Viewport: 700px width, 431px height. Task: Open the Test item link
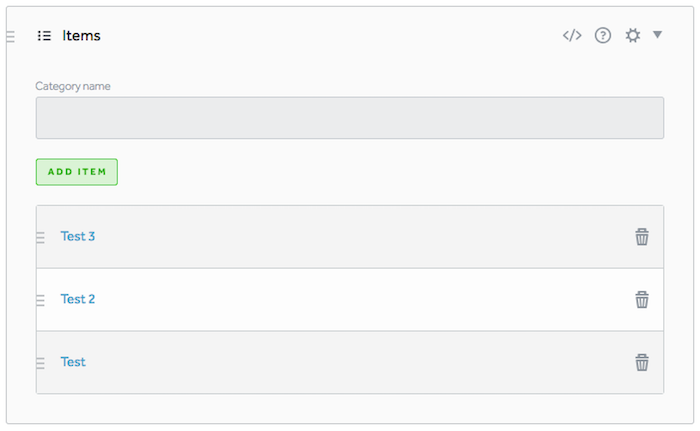[73, 362]
